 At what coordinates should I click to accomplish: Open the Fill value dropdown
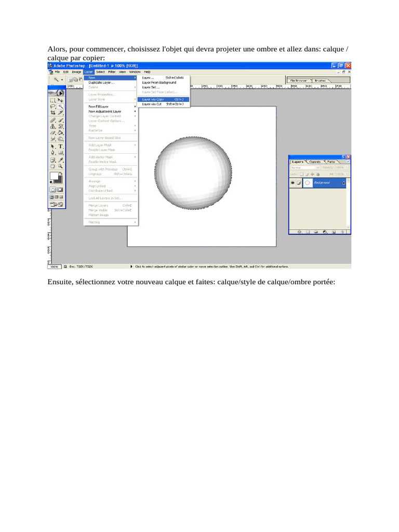coord(347,174)
